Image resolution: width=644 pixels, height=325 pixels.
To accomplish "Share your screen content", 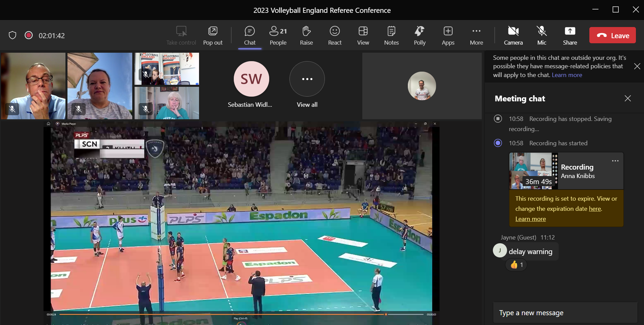I will pos(570,35).
